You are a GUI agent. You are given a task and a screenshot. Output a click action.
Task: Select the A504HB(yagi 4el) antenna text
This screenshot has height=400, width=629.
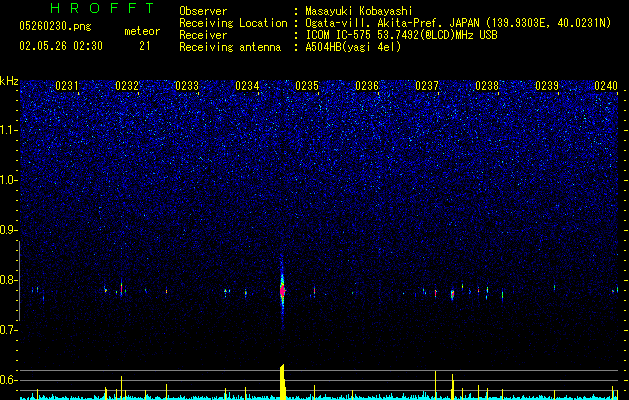353,47
